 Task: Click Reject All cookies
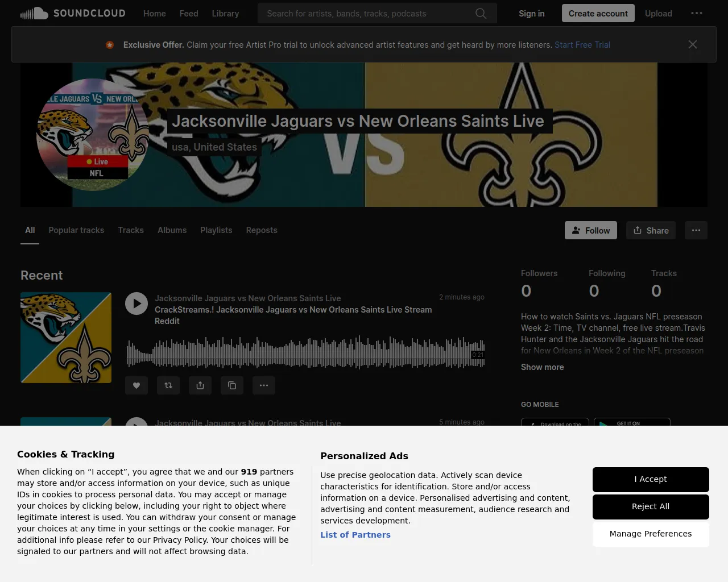pyautogui.click(x=651, y=506)
